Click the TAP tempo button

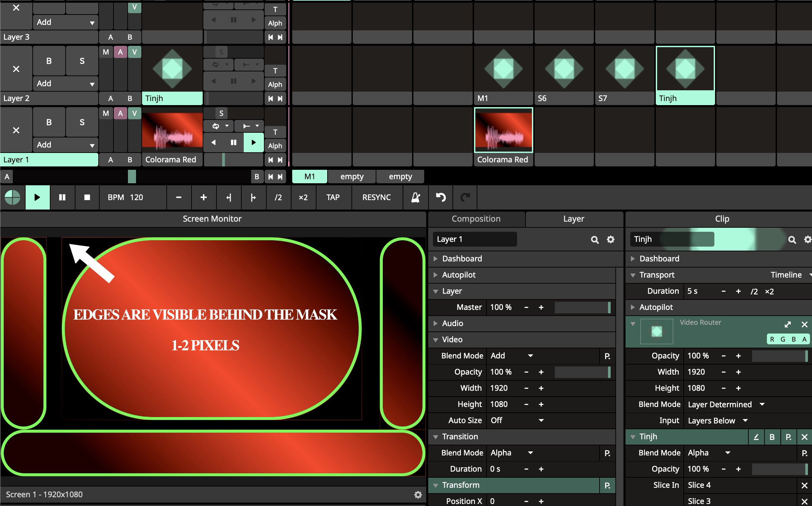[333, 197]
